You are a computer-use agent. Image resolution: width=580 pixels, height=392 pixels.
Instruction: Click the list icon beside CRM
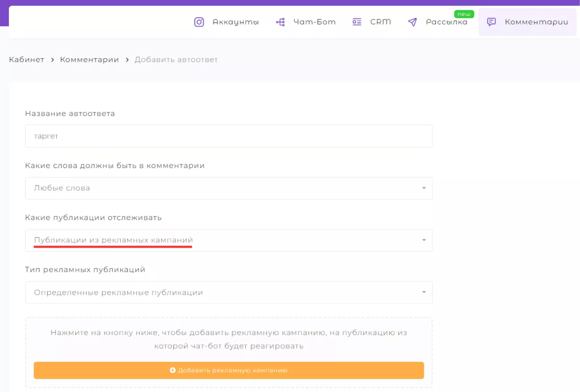pos(357,22)
